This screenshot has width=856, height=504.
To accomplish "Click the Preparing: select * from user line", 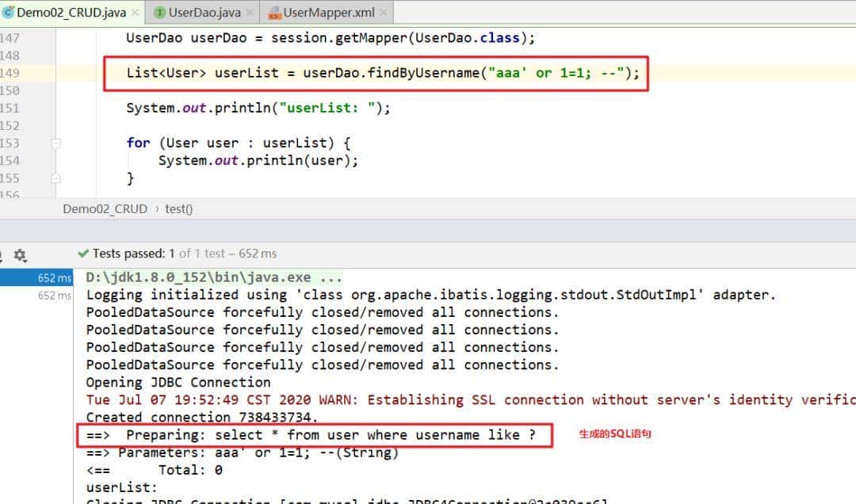I will click(x=311, y=435).
